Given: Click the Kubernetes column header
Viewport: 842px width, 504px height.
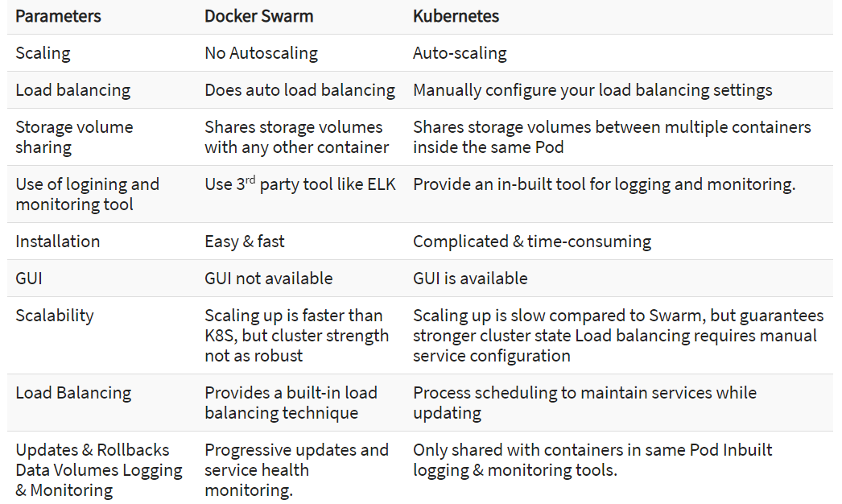Looking at the screenshot, I should coord(456,16).
